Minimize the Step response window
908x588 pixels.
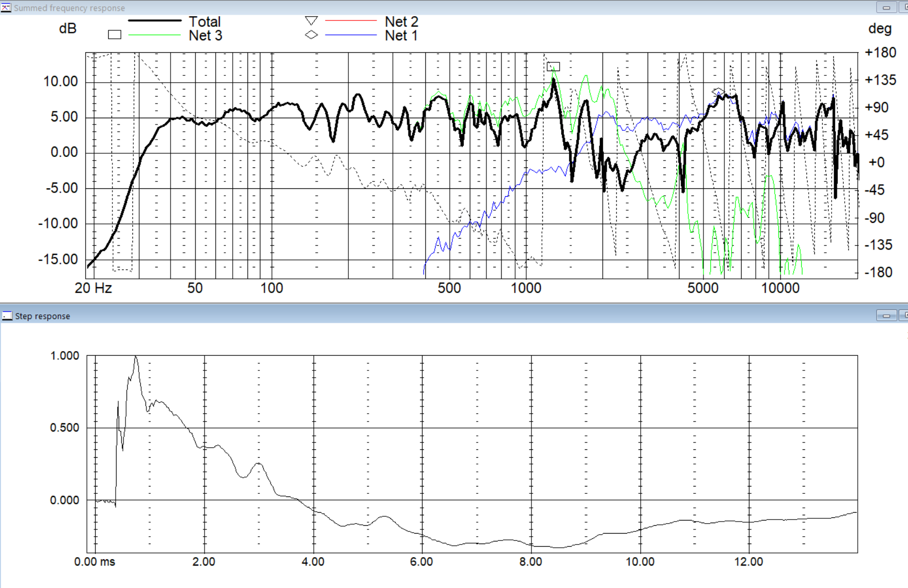(886, 315)
